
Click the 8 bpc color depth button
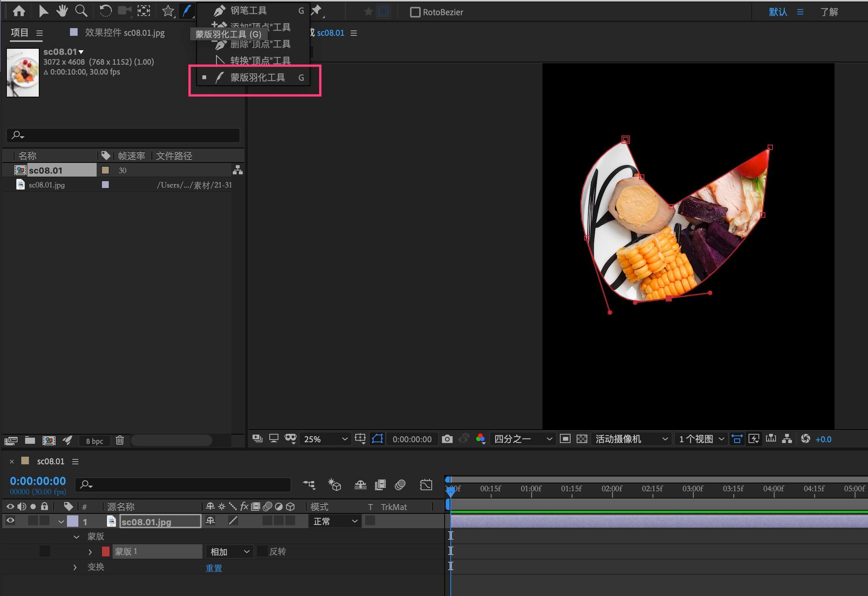coord(94,441)
